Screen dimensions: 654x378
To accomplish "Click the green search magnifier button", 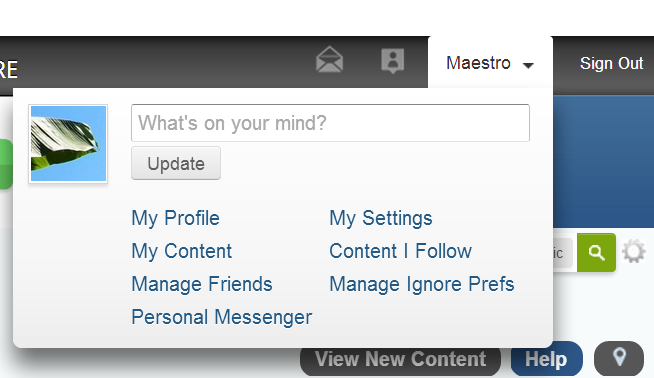I will 596,252.
